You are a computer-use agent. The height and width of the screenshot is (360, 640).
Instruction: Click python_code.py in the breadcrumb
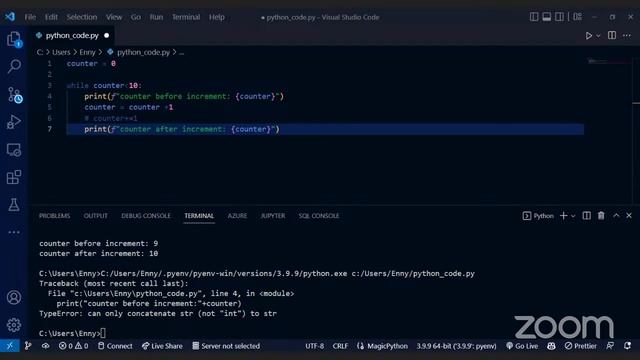point(143,52)
